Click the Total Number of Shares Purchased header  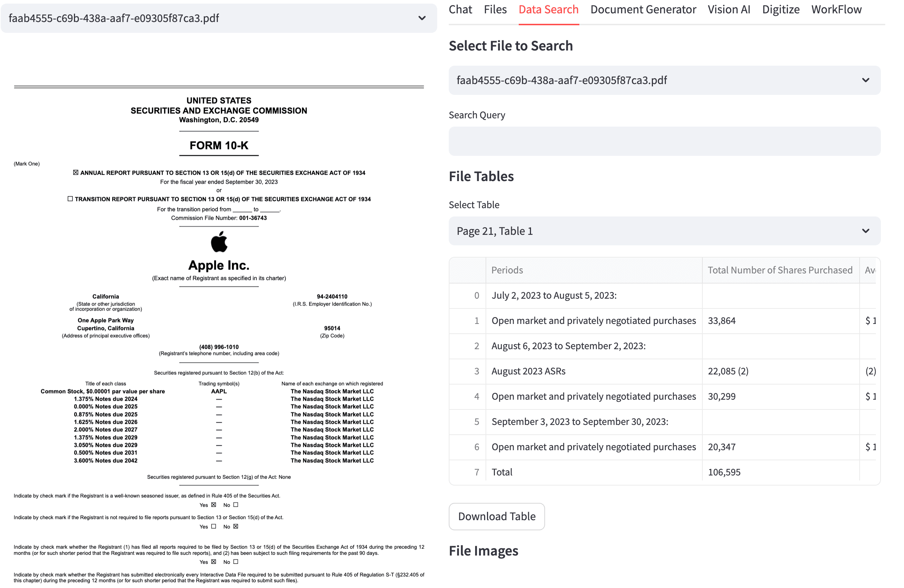[781, 270]
